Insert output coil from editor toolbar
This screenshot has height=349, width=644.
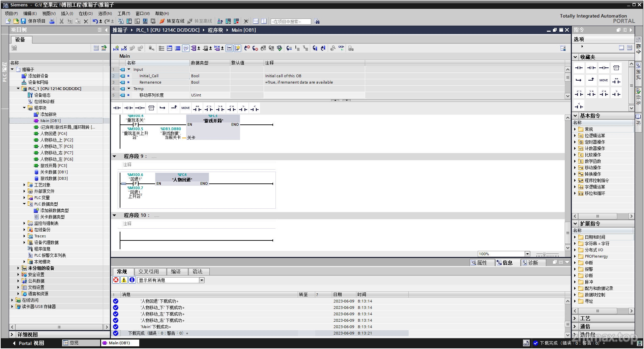tap(140, 108)
